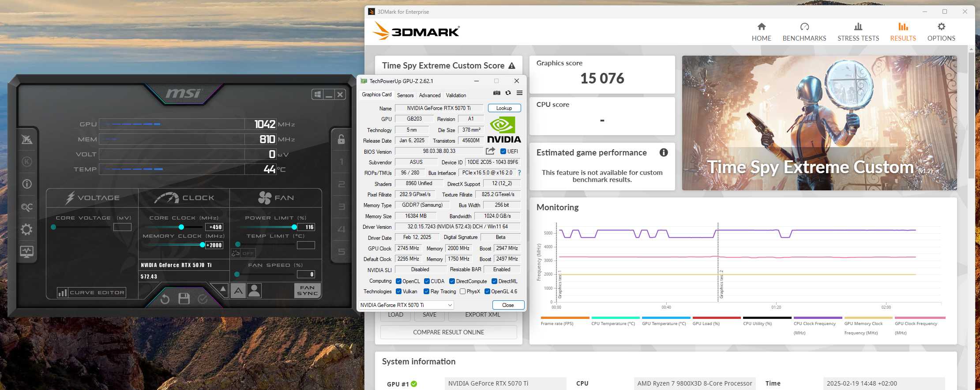Click the Bus Interface question mark icon
Image resolution: width=980 pixels, height=390 pixels.
tap(519, 173)
